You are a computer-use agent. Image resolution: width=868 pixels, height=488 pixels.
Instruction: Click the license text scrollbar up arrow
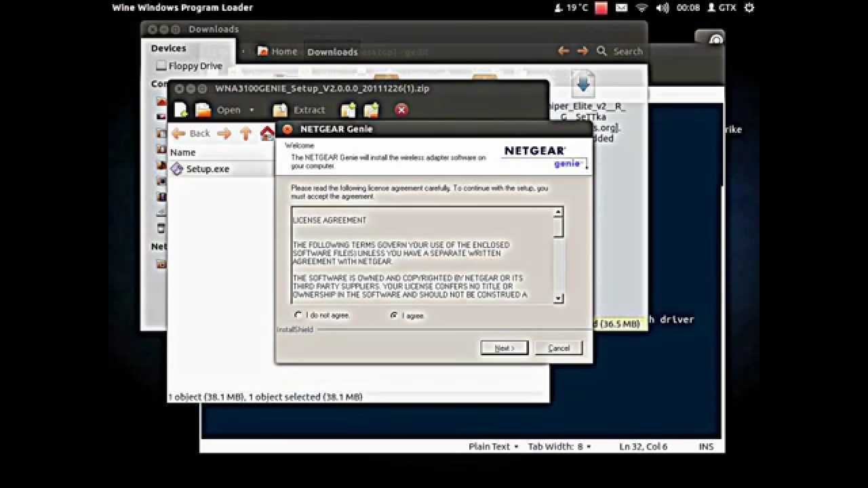558,212
